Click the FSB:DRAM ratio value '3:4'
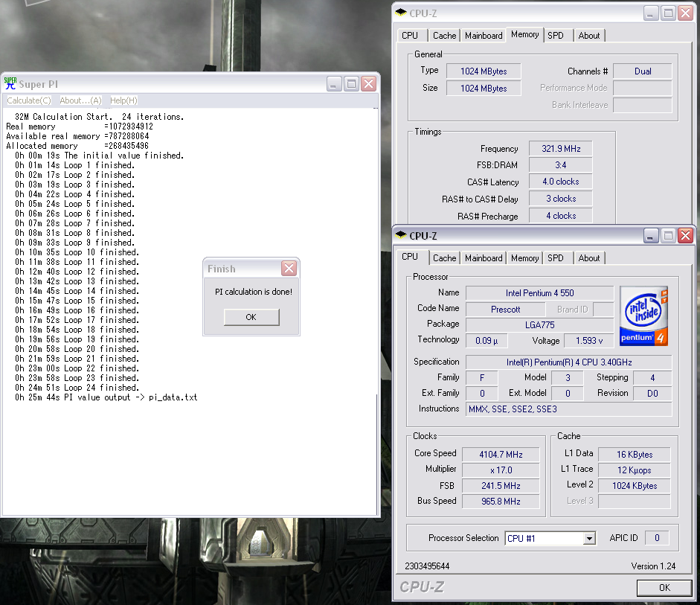 pos(561,165)
